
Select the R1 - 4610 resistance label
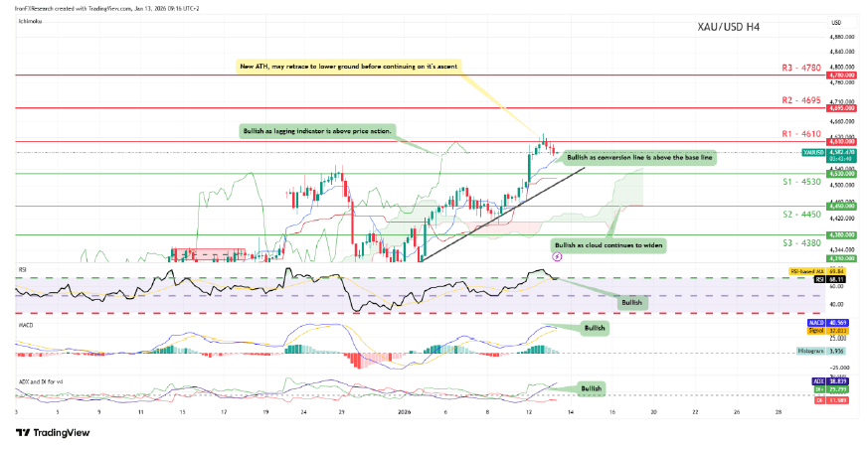pos(801,134)
